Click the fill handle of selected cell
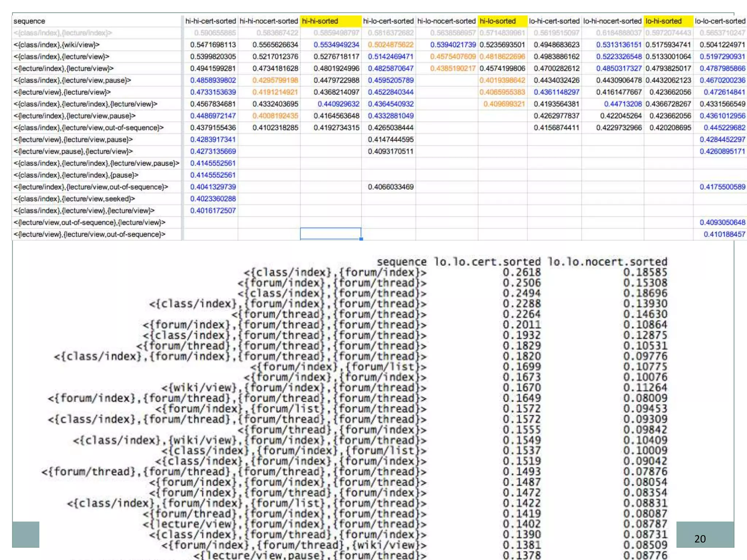Image resolution: width=747 pixels, height=560 pixels. [x=361, y=239]
